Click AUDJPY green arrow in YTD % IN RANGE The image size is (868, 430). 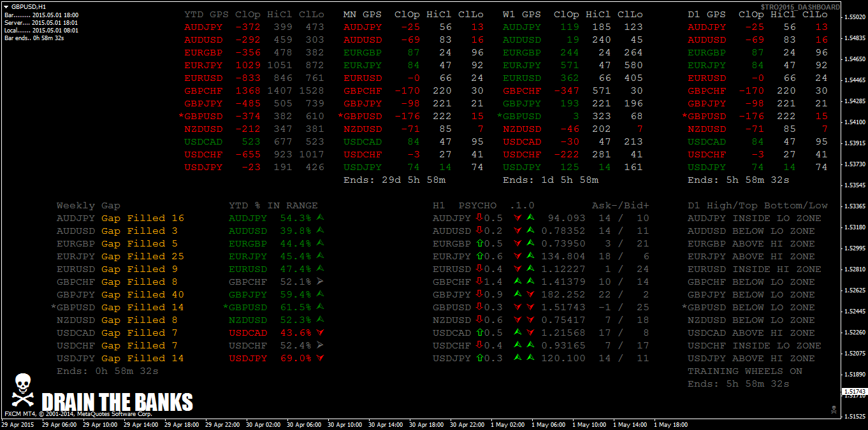[x=320, y=218]
